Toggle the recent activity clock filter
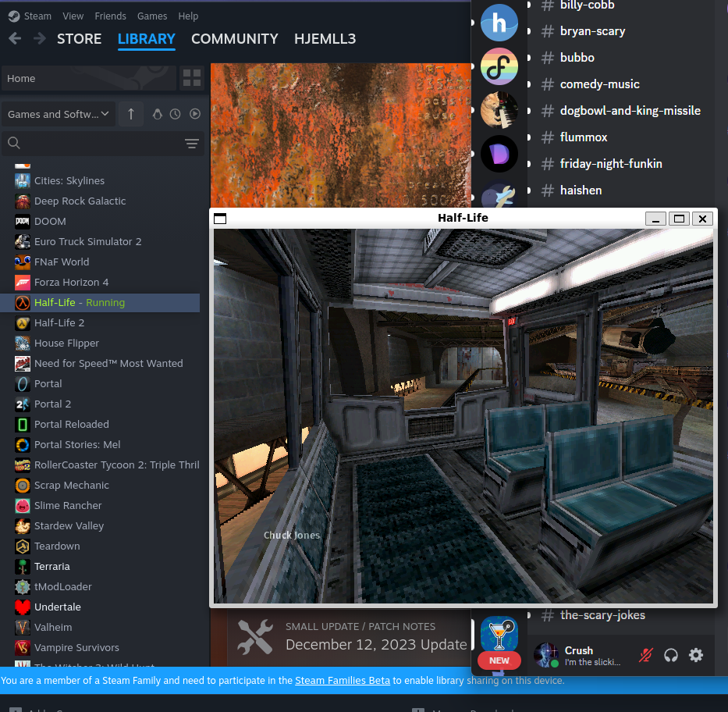 click(175, 114)
